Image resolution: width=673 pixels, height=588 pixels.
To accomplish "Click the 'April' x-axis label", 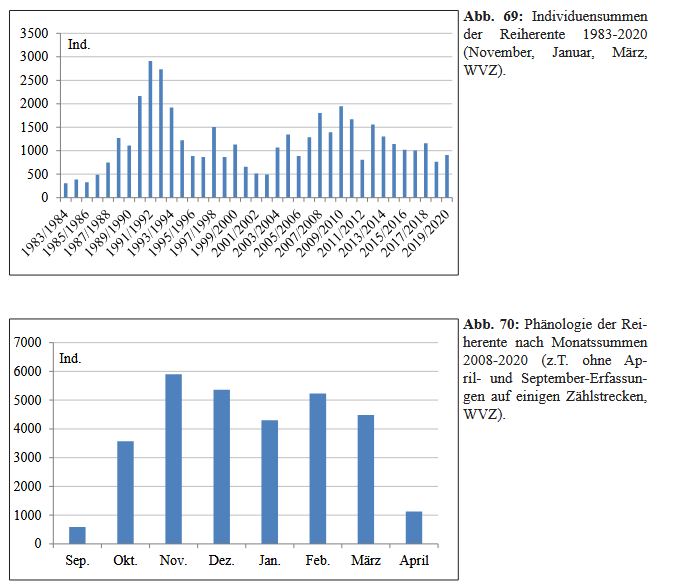I will coord(414,560).
